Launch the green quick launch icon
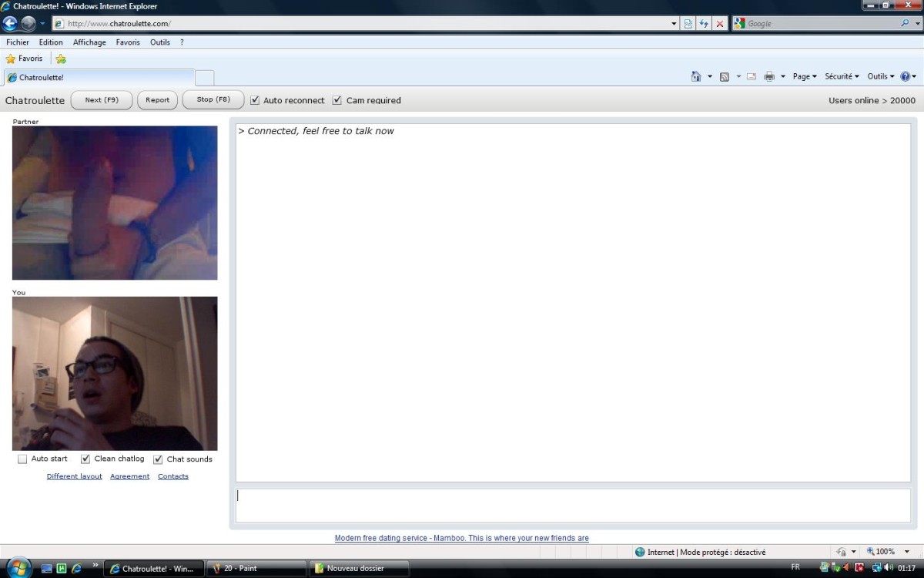924x578 pixels. coord(62,569)
